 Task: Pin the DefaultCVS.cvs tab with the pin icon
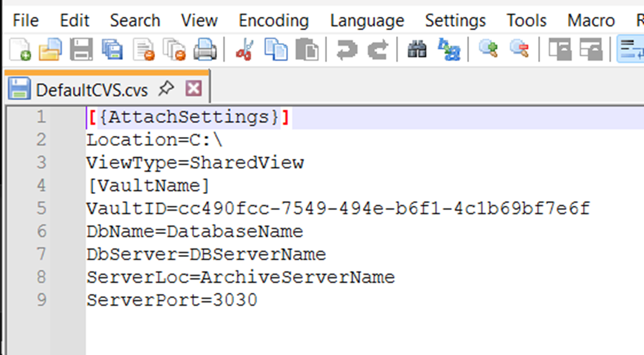click(x=166, y=87)
